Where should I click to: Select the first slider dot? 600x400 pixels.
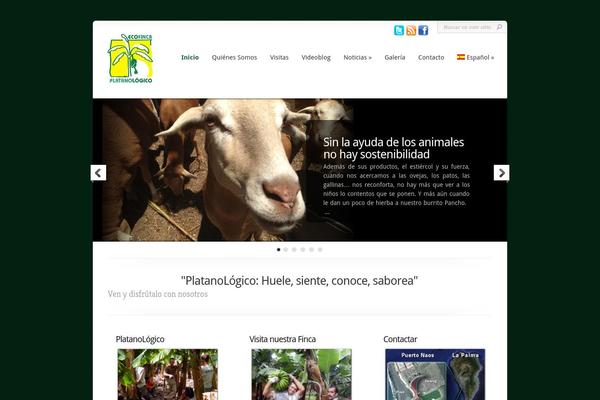pos(278,250)
